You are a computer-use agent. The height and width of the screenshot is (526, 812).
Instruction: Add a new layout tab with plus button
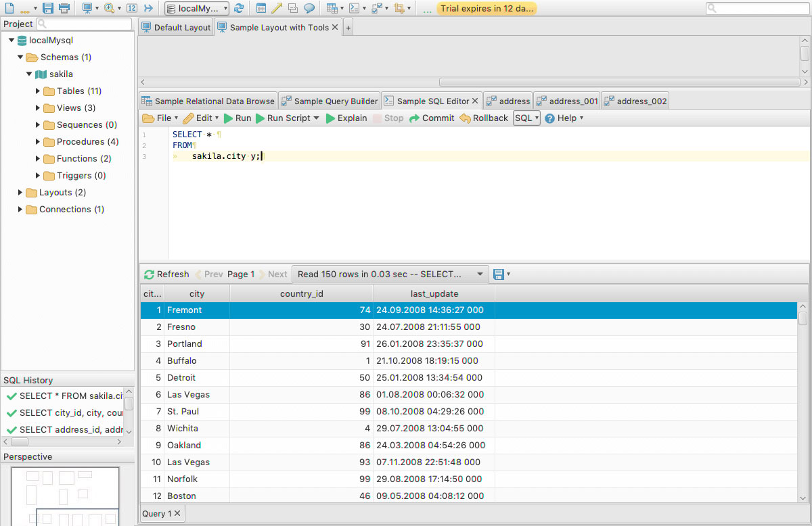tap(348, 28)
